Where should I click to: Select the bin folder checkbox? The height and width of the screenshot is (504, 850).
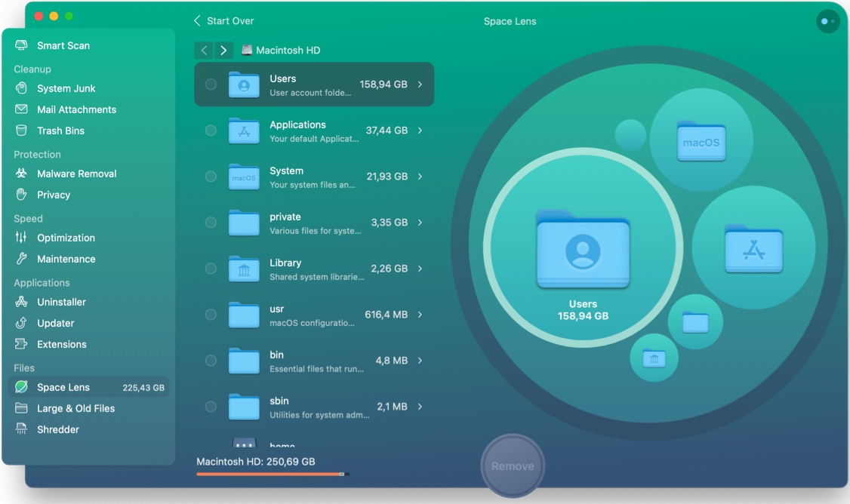(x=211, y=361)
